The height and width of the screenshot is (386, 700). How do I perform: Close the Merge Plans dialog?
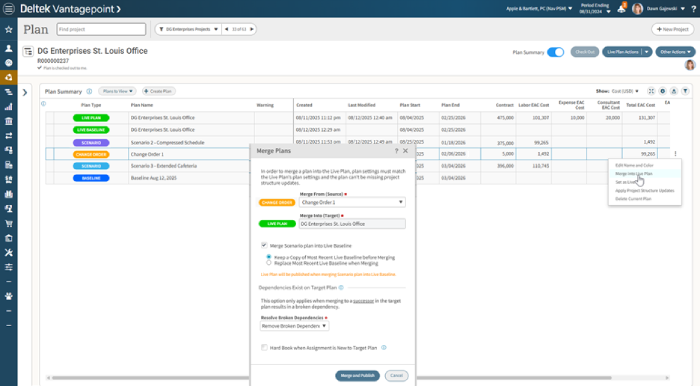coord(405,151)
